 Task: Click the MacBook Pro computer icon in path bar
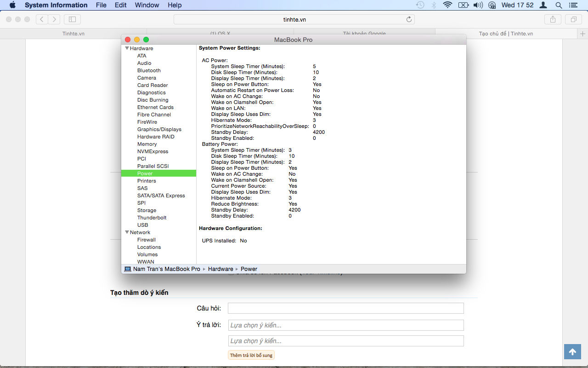(x=128, y=269)
